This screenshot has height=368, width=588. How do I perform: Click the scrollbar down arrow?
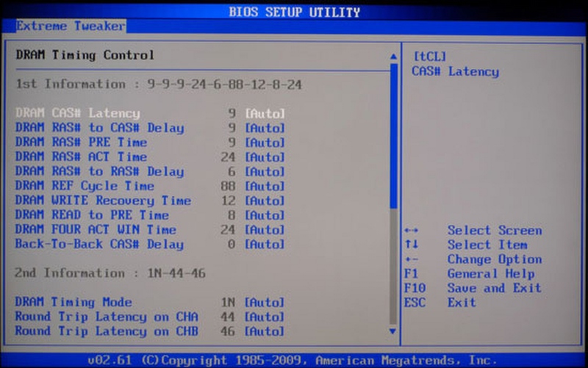click(x=393, y=332)
